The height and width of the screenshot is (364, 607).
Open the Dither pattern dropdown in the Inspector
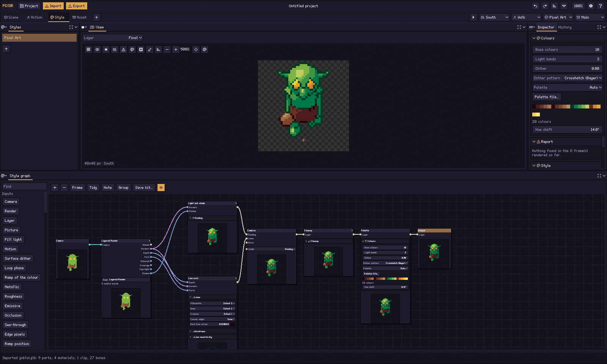tap(568, 78)
